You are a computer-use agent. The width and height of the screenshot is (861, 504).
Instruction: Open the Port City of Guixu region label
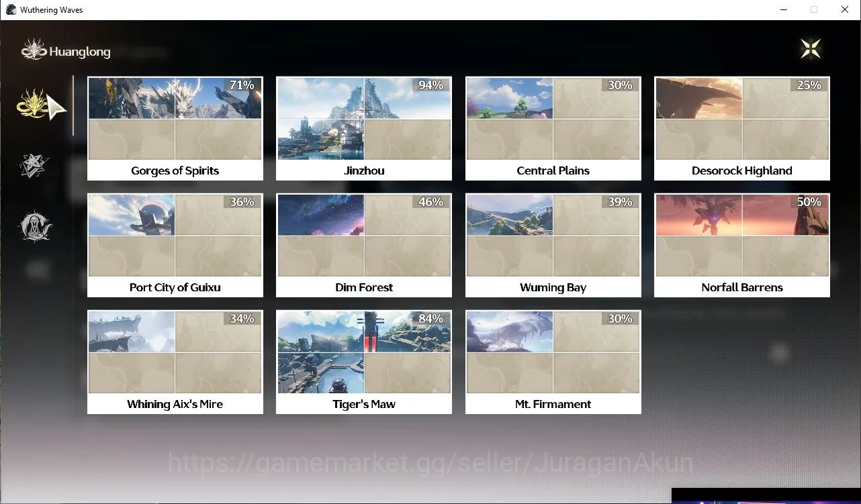(175, 287)
